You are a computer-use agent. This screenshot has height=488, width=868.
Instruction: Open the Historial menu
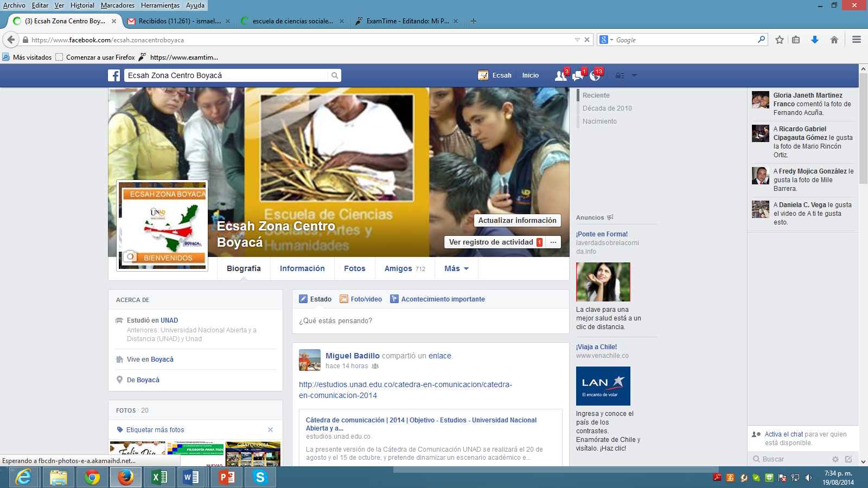82,5
